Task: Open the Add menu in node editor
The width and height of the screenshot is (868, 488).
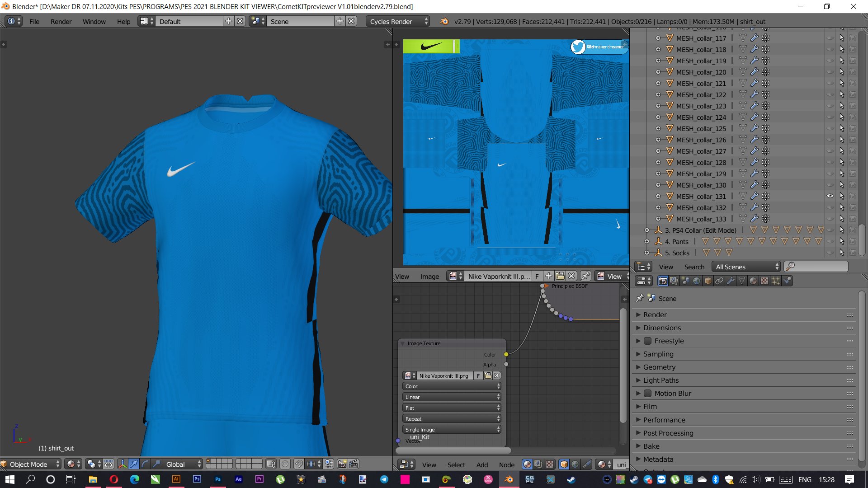Action: tap(482, 465)
